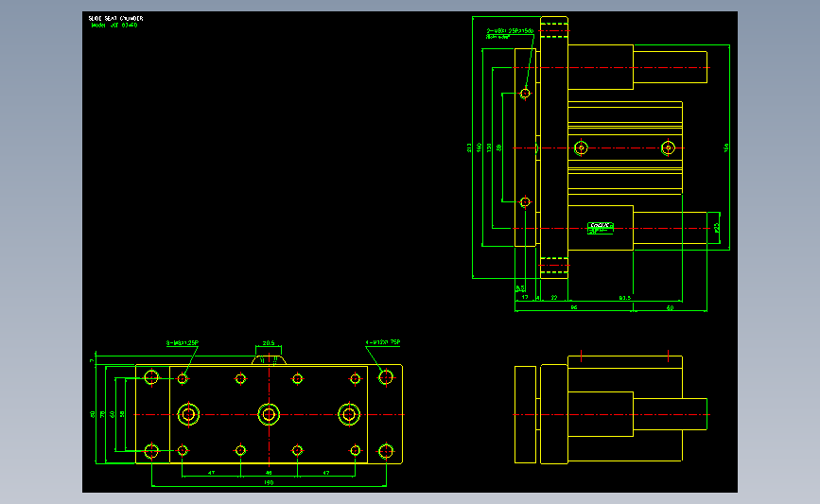
Task: Select the SLIDE SEAT CYLINDER title text
Action: [115, 18]
